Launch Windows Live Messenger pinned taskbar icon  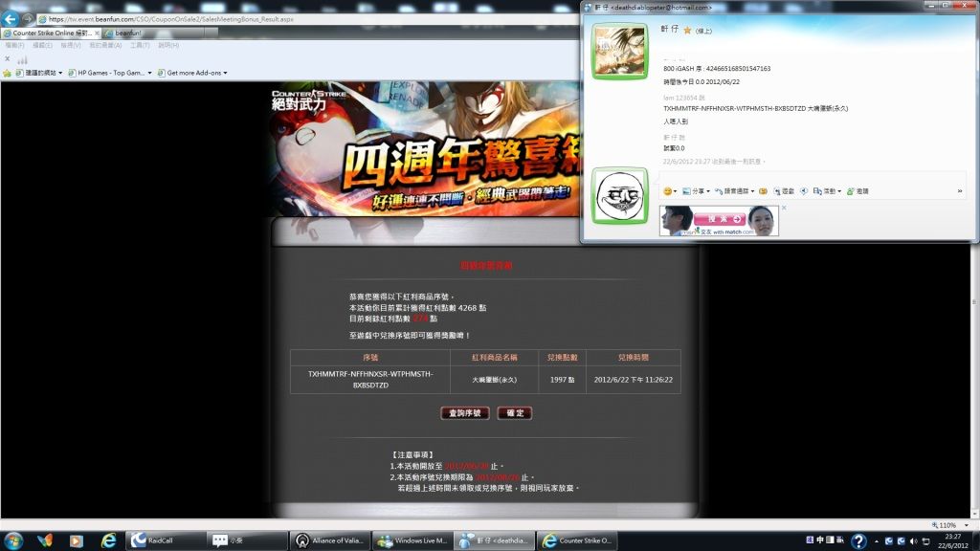[45, 540]
